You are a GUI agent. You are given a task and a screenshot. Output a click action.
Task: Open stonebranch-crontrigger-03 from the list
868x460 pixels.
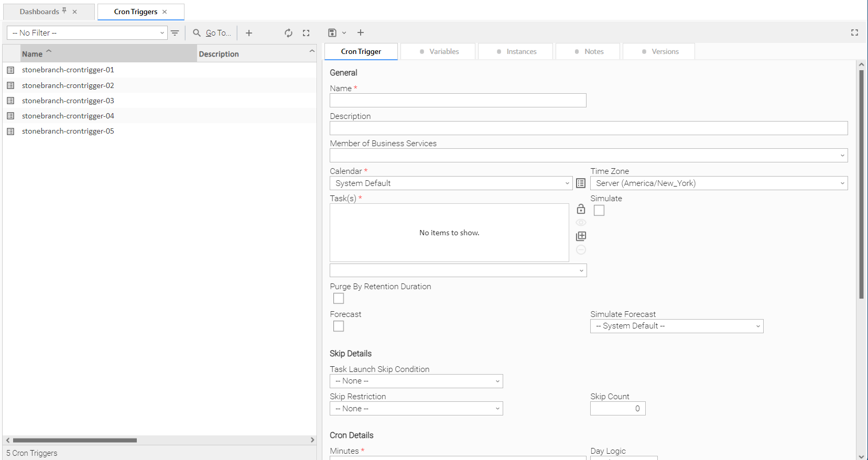click(x=68, y=101)
